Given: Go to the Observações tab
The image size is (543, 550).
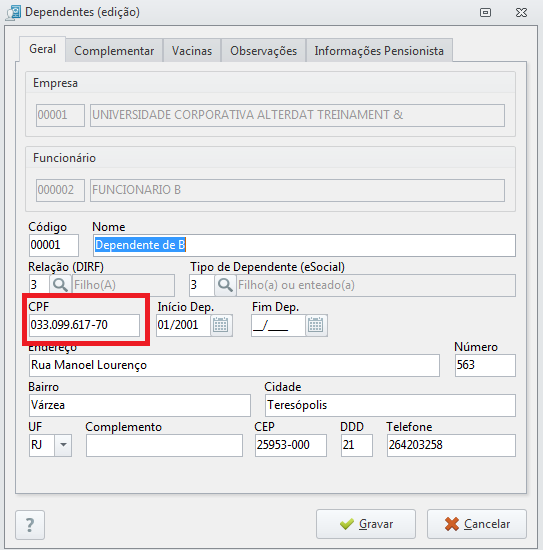Looking at the screenshot, I should [263, 51].
